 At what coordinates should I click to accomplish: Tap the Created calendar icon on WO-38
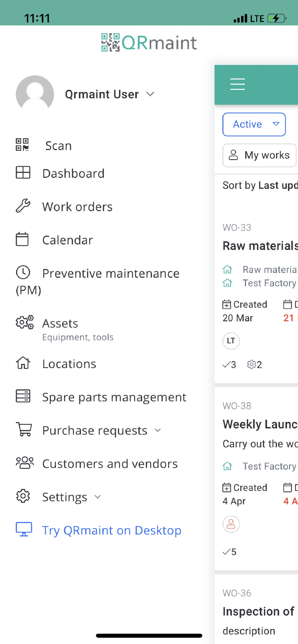(x=226, y=488)
